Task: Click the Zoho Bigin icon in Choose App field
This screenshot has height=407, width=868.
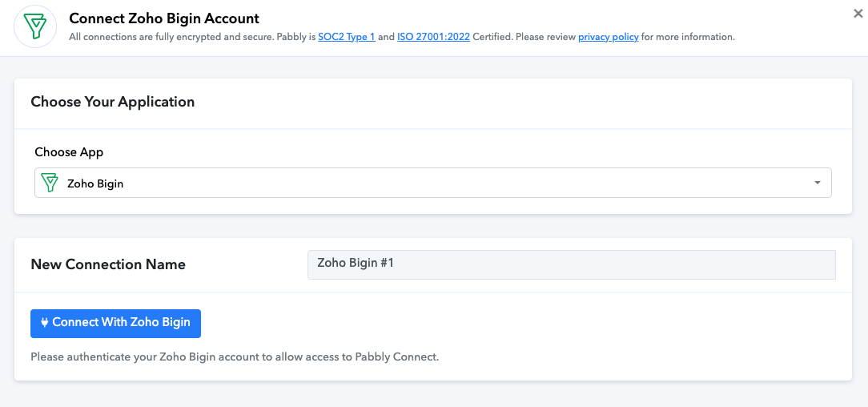Action: (50, 183)
